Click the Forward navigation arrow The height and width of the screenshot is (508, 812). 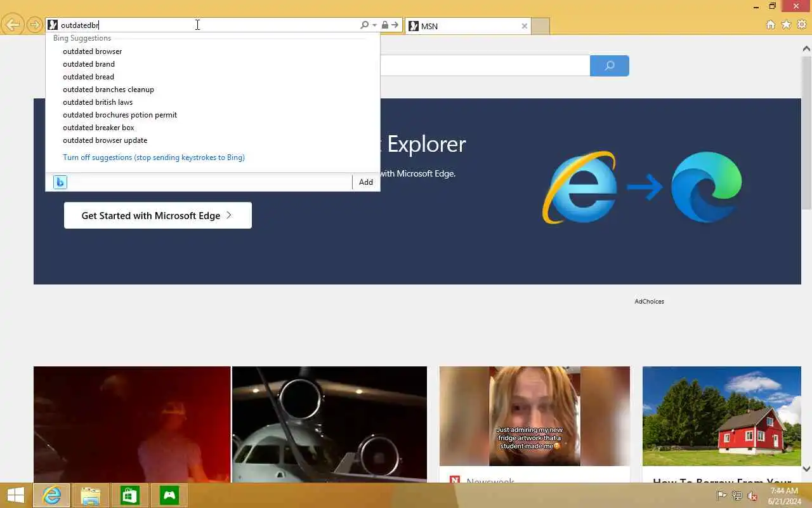pos(35,25)
